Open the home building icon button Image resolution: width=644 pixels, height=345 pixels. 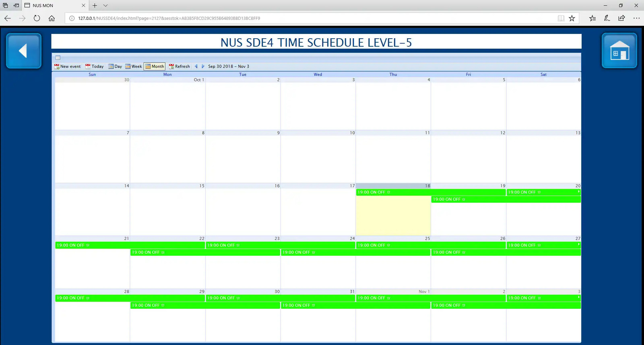619,51
